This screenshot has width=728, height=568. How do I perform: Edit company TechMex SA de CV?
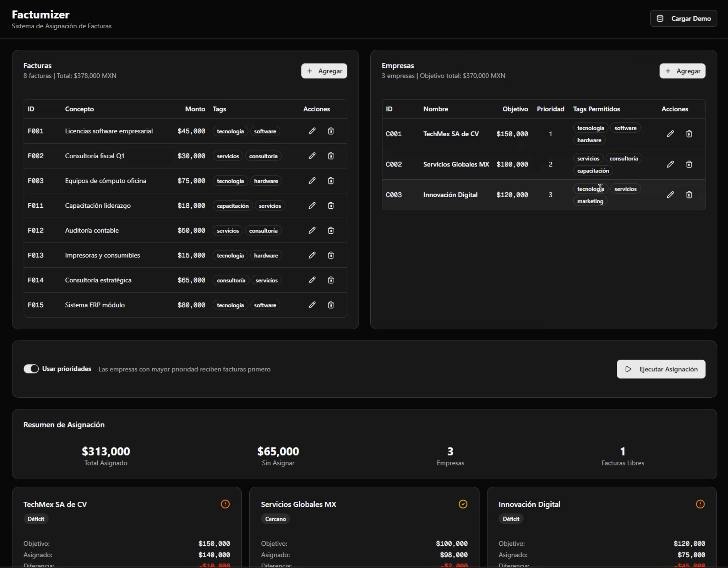671,134
